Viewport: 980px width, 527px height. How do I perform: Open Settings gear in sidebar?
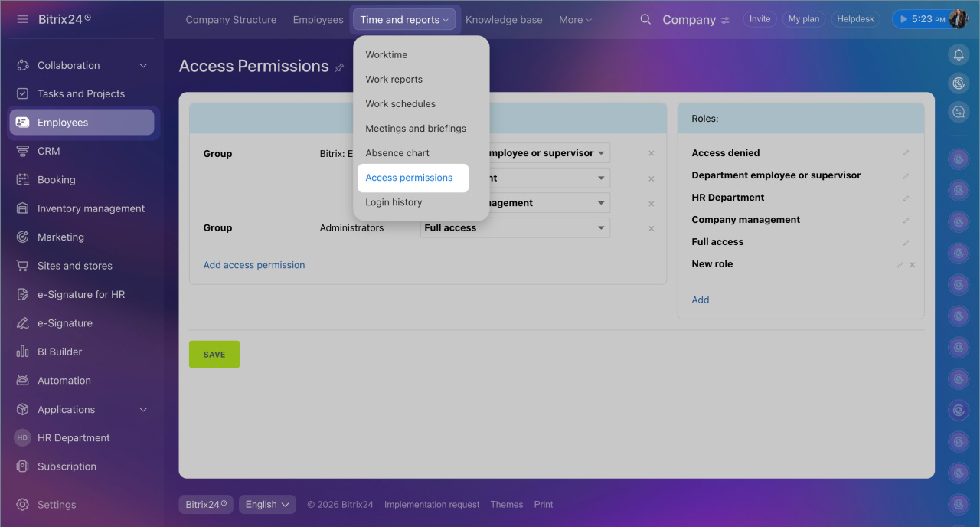point(23,505)
